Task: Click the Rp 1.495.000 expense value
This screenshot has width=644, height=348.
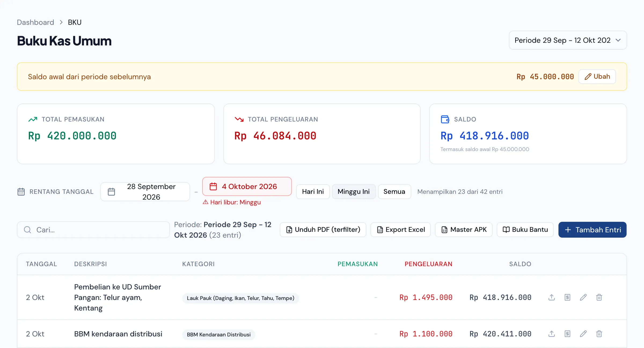Action: click(x=426, y=297)
